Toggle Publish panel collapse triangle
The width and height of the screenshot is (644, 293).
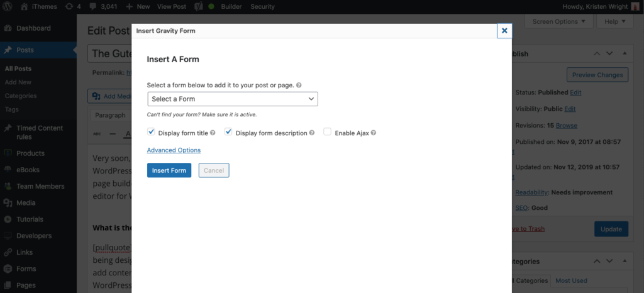[x=625, y=53]
